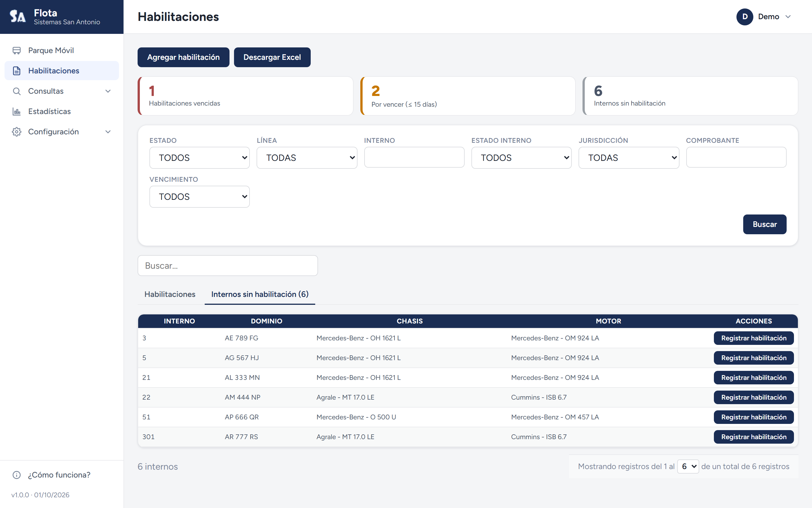Focus the COMPROBANTE filter input
Image resolution: width=812 pixels, height=508 pixels.
click(736, 157)
